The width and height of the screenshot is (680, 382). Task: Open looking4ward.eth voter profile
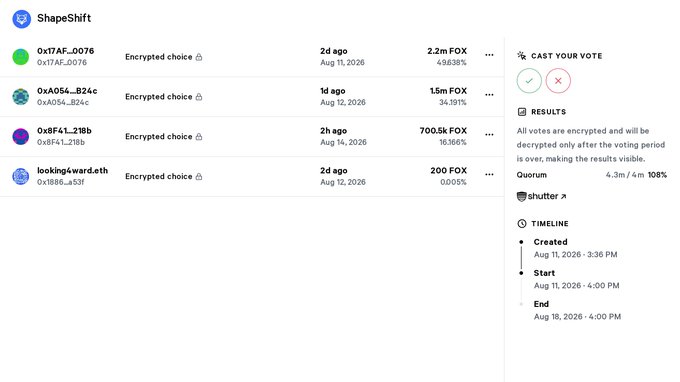pos(72,171)
